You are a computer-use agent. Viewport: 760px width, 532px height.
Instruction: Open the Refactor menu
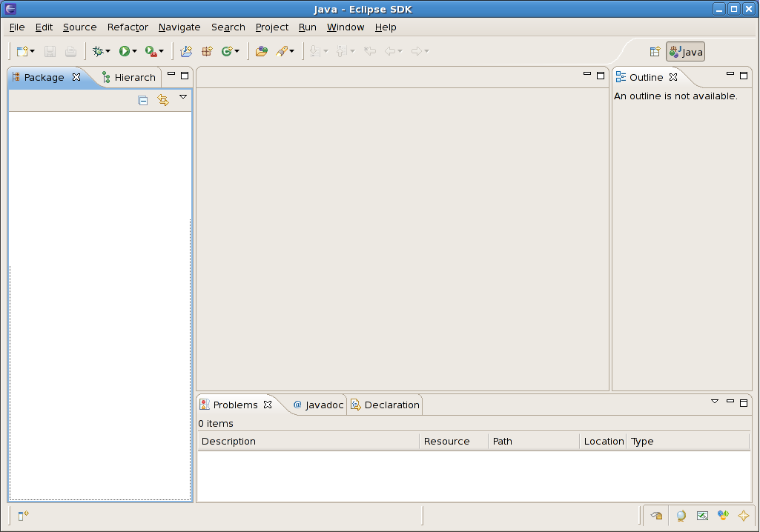click(128, 27)
